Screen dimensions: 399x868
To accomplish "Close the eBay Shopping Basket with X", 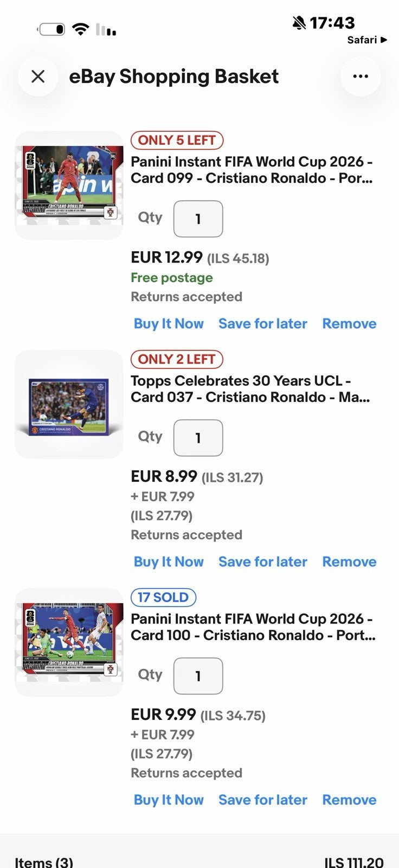I will point(38,76).
